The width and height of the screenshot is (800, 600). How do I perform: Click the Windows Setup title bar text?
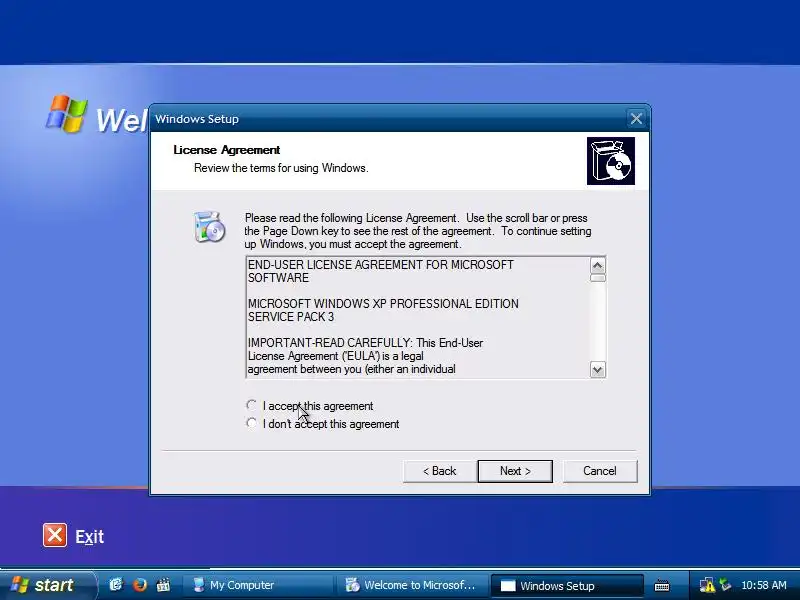tap(197, 119)
